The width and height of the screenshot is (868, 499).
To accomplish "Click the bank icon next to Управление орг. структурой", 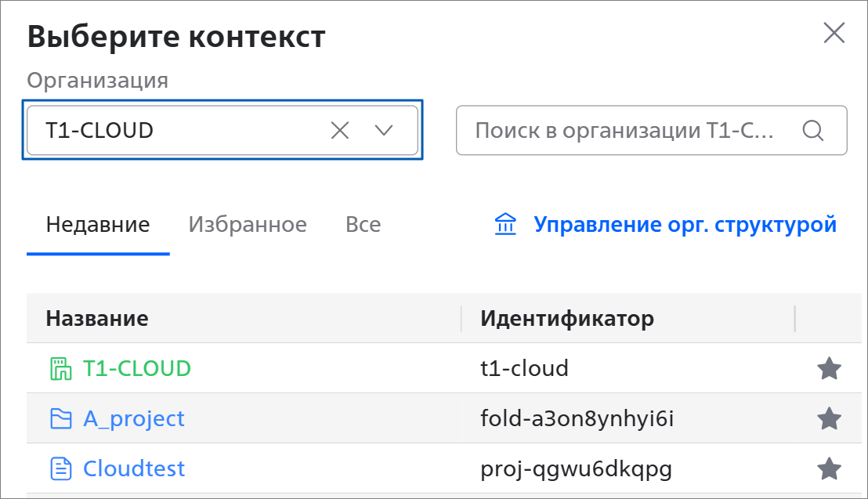I will [505, 224].
